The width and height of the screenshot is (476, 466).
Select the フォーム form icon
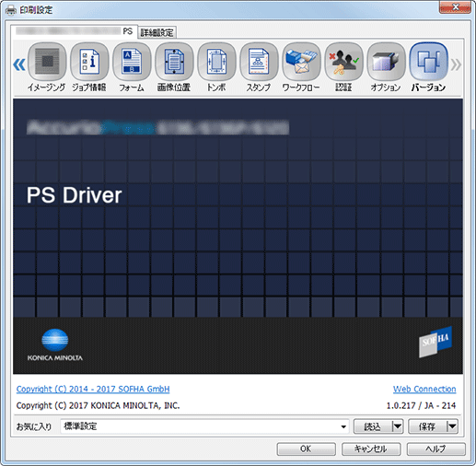[132, 62]
